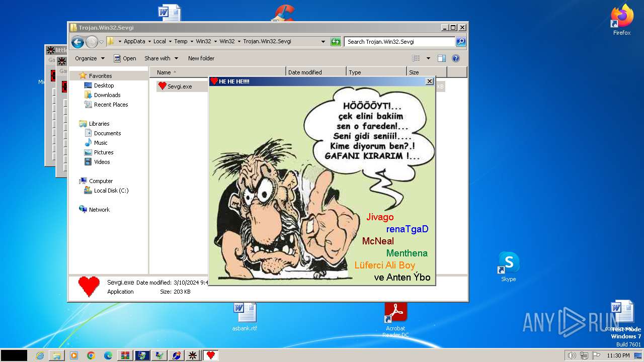
Task: Select Favorites in navigation pane
Action: tap(100, 76)
